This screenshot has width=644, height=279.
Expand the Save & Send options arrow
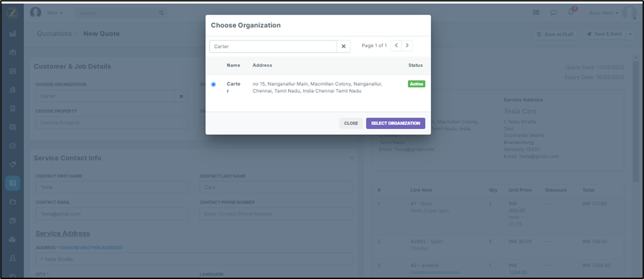(x=630, y=34)
